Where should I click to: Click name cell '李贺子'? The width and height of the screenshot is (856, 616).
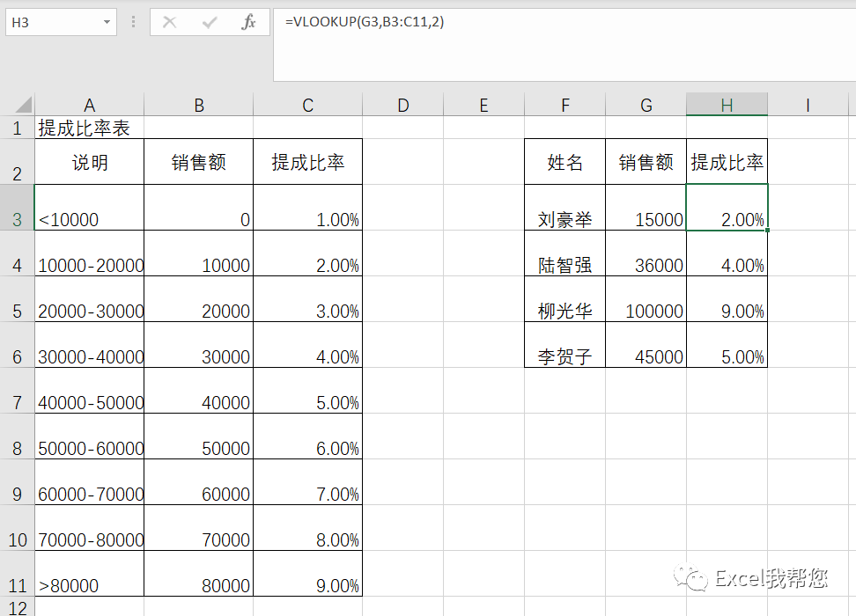point(565,345)
